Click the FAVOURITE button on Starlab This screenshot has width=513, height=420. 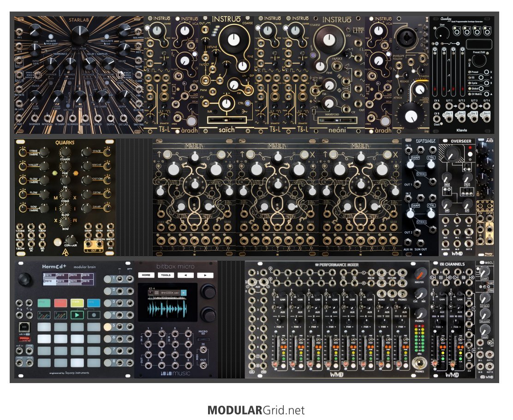click(x=107, y=36)
